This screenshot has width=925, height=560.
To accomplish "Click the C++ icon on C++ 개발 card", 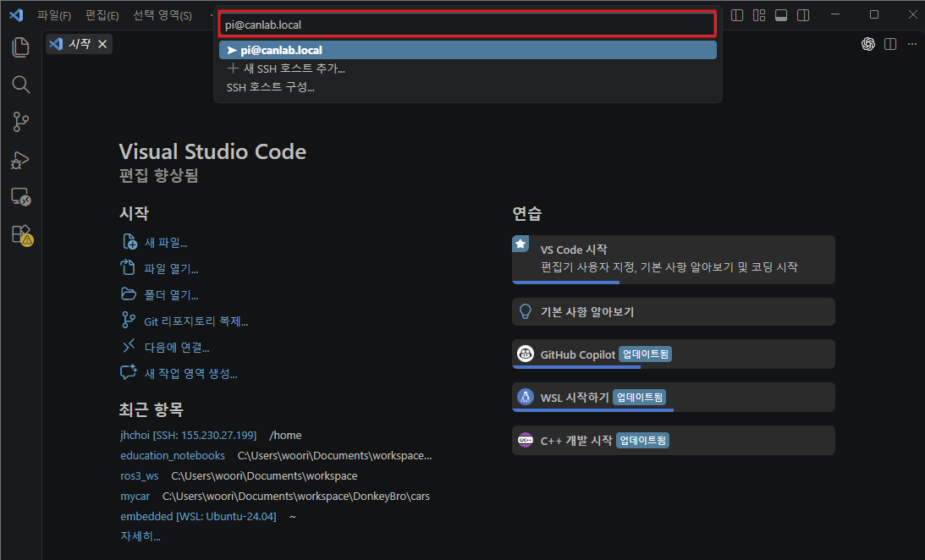I will click(525, 440).
